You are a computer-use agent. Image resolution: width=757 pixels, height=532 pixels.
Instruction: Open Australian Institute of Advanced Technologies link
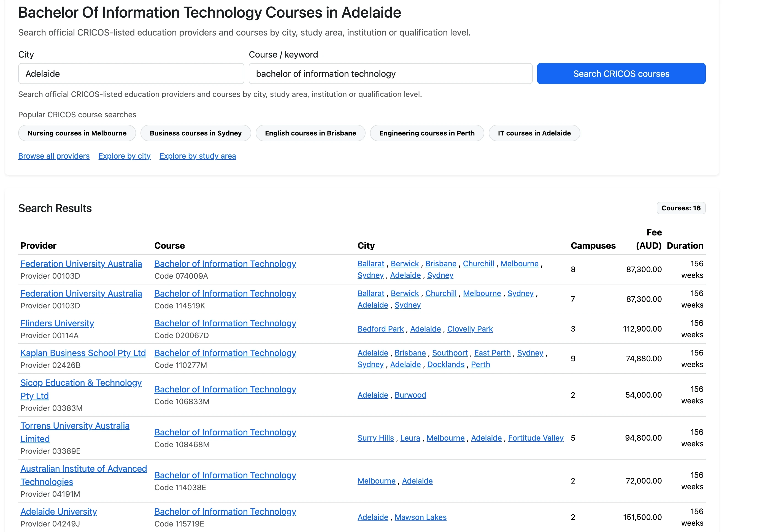click(83, 475)
